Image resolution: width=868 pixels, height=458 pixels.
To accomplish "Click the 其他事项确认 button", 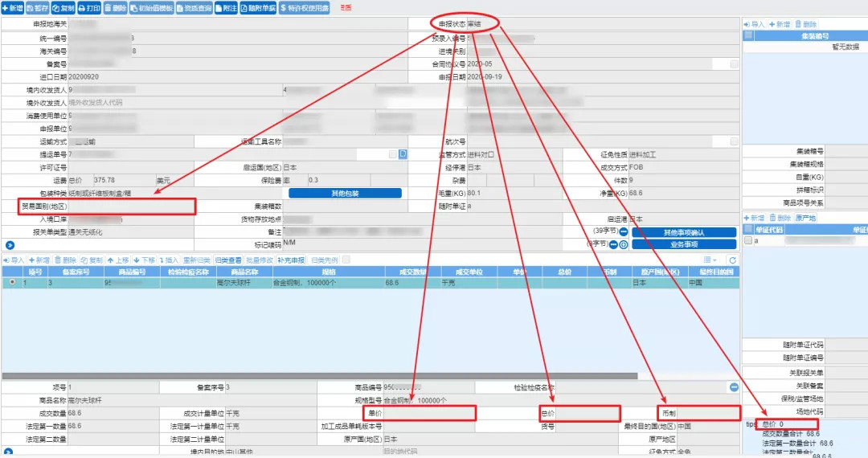I will click(x=684, y=232).
